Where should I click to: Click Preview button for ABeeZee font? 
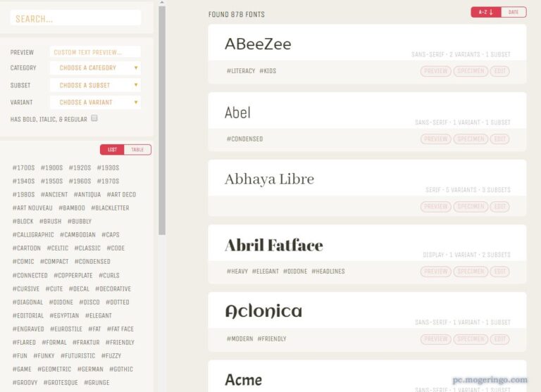[436, 71]
